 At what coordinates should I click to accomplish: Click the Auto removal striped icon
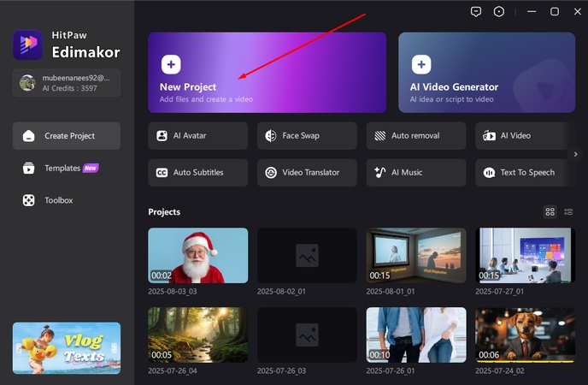(379, 136)
